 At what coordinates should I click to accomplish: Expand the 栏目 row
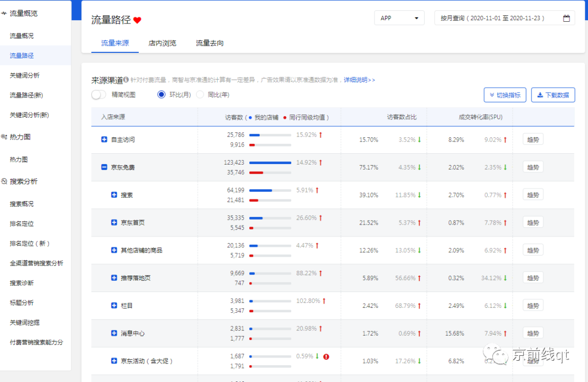(114, 306)
